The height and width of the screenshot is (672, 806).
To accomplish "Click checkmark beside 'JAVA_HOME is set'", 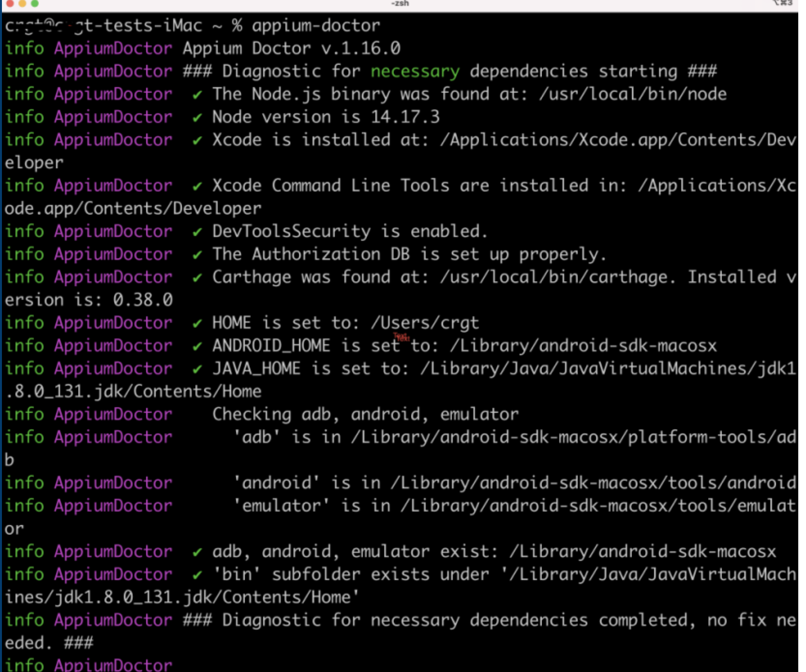I will [x=197, y=370].
